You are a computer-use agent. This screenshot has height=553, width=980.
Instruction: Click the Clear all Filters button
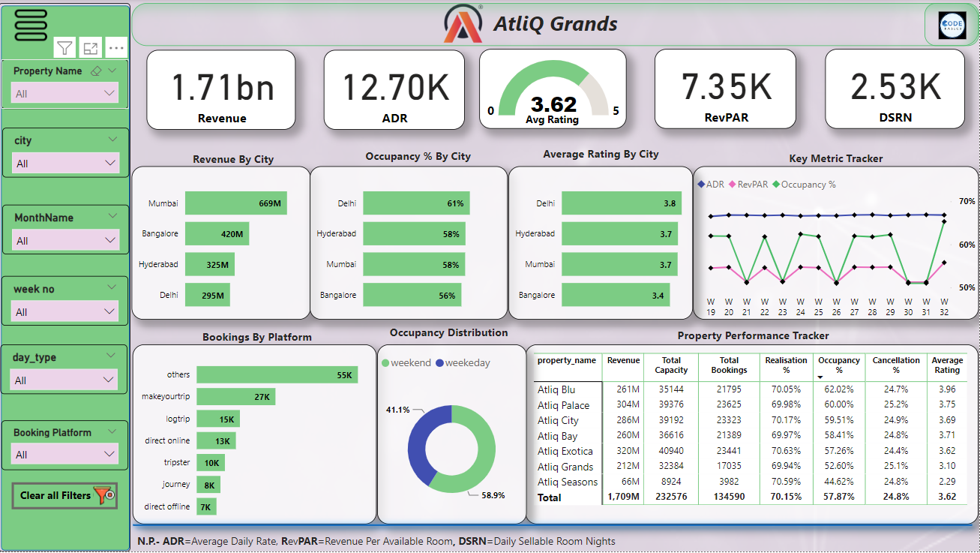coord(64,495)
